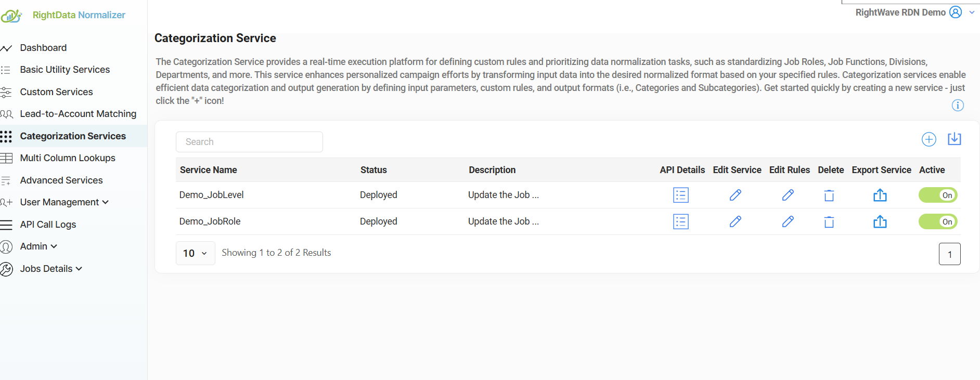Screen dimensions: 980x380
Task: Click the Demo_JobLevel service name
Action: (212, 195)
